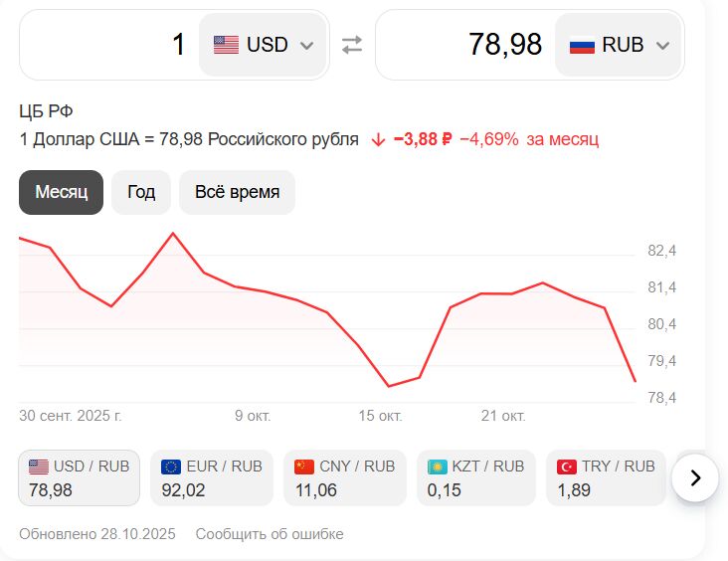Select the USD / RUB currency pair card
728x561 pixels.
(x=80, y=477)
